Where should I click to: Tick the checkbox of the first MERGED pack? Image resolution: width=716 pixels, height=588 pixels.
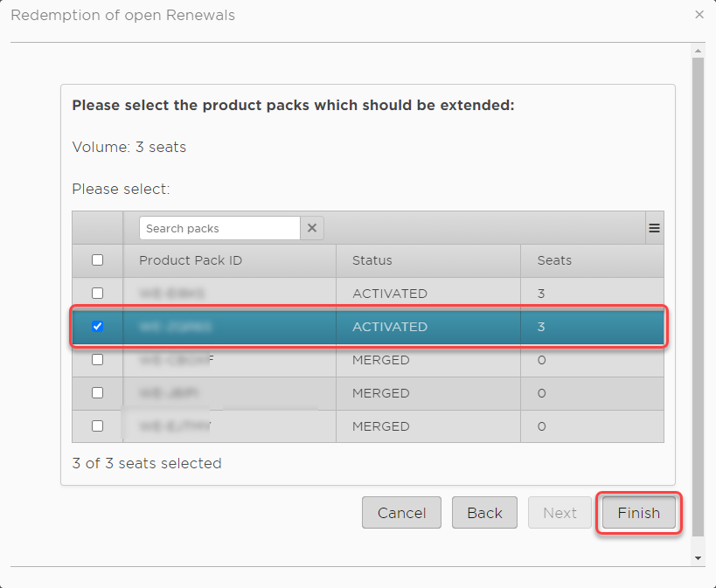pyautogui.click(x=97, y=360)
